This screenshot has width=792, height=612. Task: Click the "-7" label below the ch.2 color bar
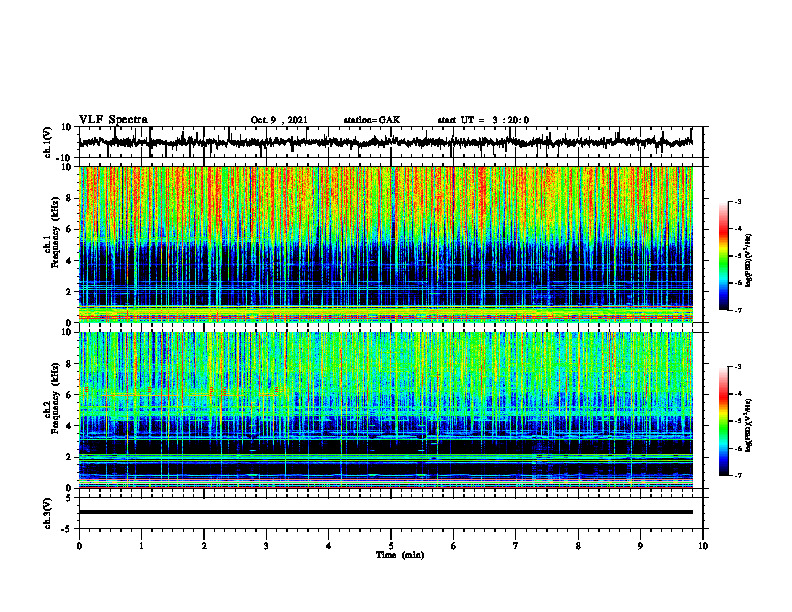(x=737, y=475)
